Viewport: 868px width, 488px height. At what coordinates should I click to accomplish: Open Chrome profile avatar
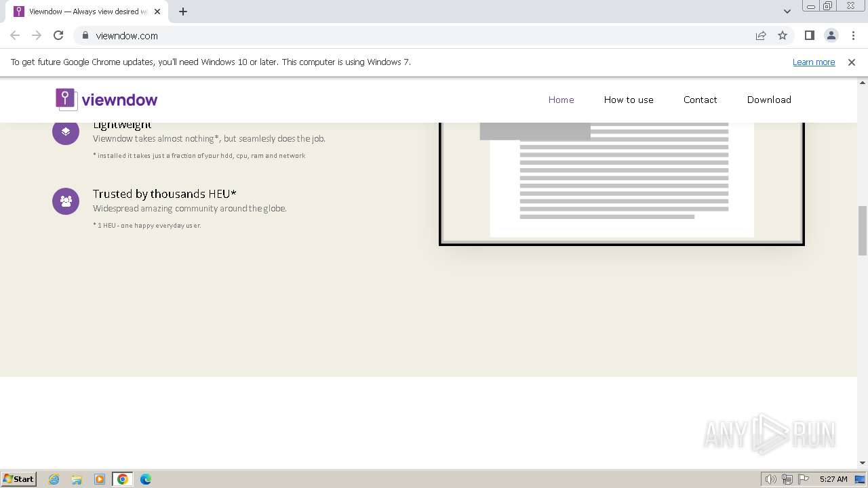click(831, 35)
